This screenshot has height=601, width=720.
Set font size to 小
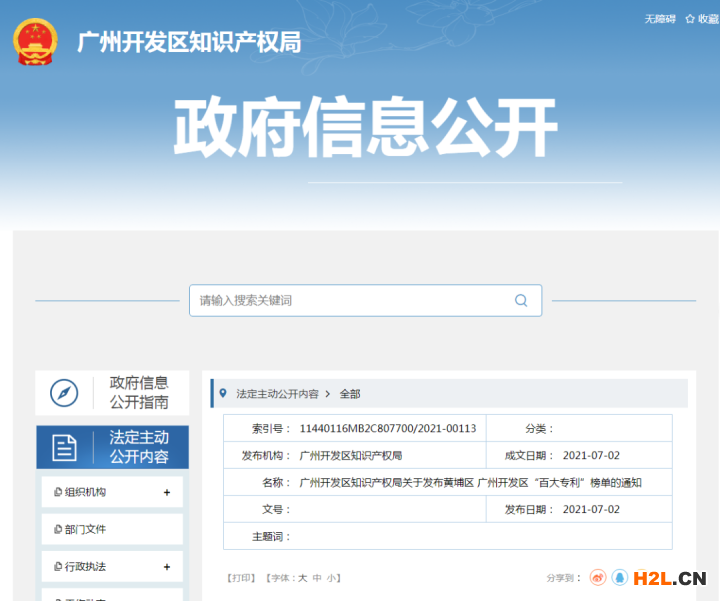pyautogui.click(x=331, y=578)
